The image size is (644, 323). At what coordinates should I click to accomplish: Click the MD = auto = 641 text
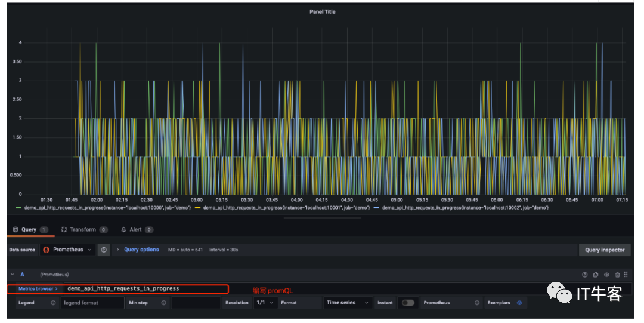pos(185,250)
